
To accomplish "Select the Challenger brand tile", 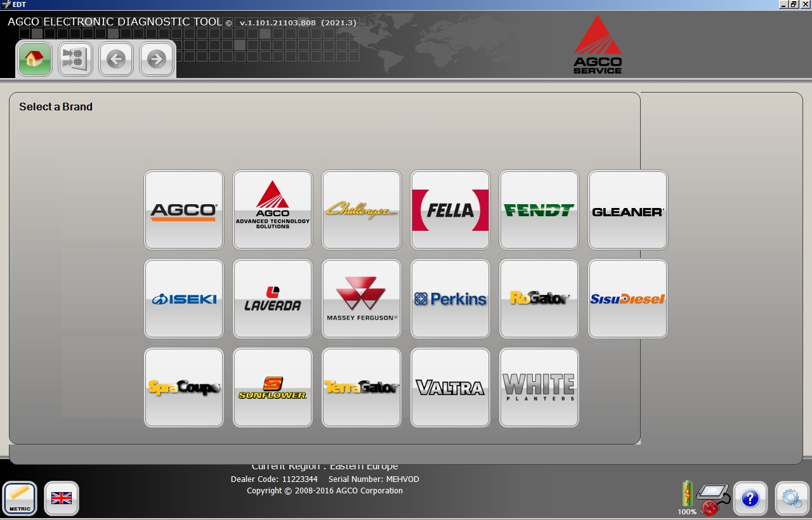I will [362, 210].
